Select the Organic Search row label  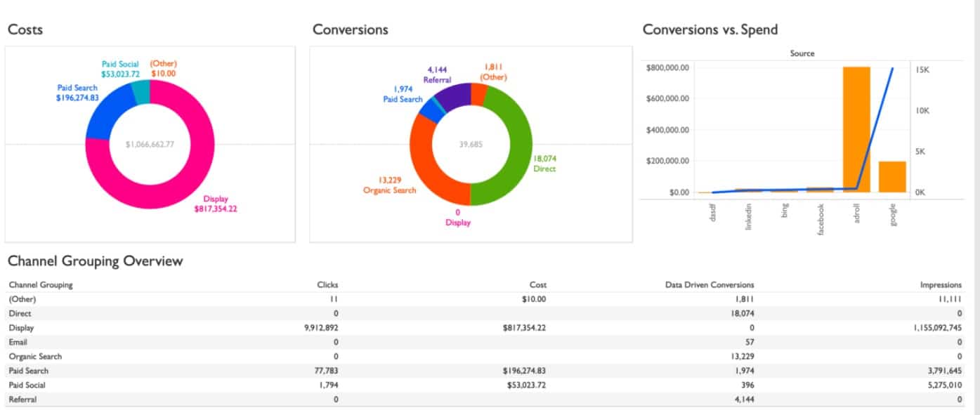coord(35,357)
